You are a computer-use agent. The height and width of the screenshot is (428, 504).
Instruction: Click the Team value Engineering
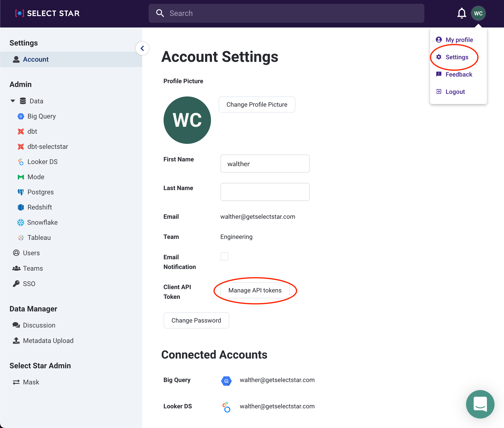coord(236,237)
